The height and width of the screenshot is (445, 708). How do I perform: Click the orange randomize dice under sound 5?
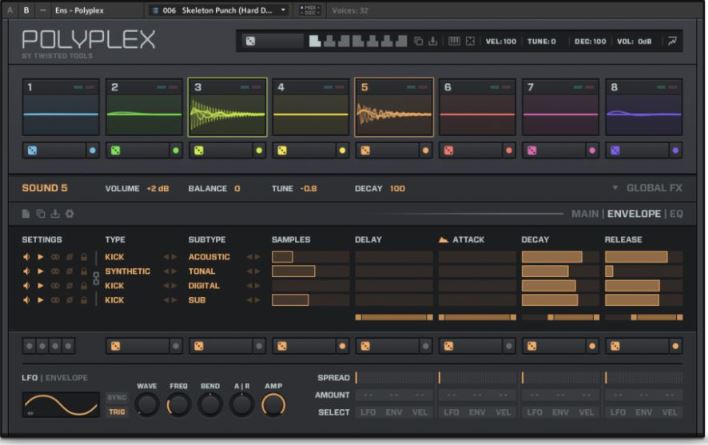click(365, 151)
